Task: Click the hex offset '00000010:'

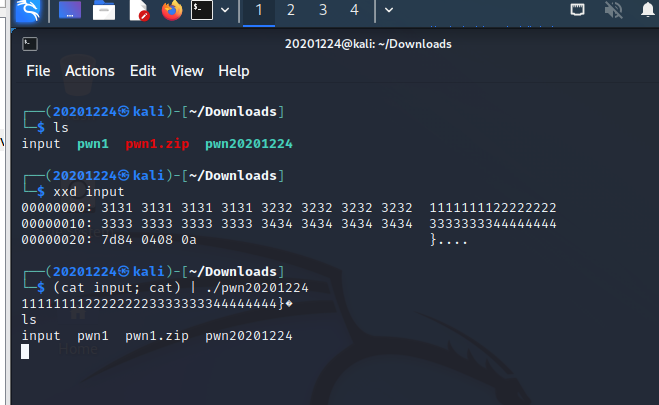Action: tap(57, 224)
